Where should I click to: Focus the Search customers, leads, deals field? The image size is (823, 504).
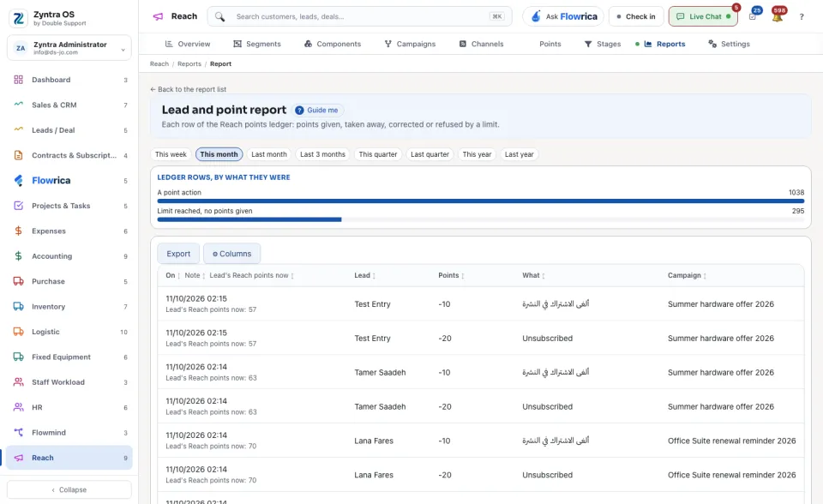[359, 17]
